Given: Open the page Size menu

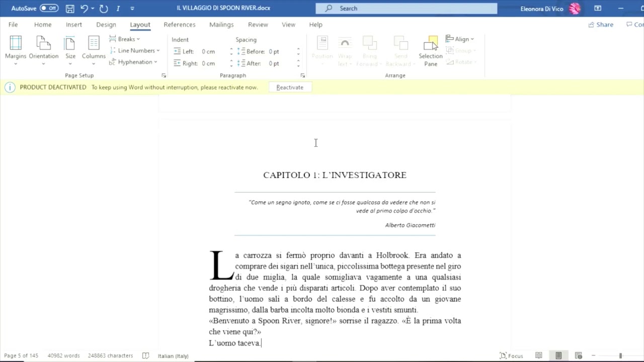Looking at the screenshot, I should (x=70, y=50).
